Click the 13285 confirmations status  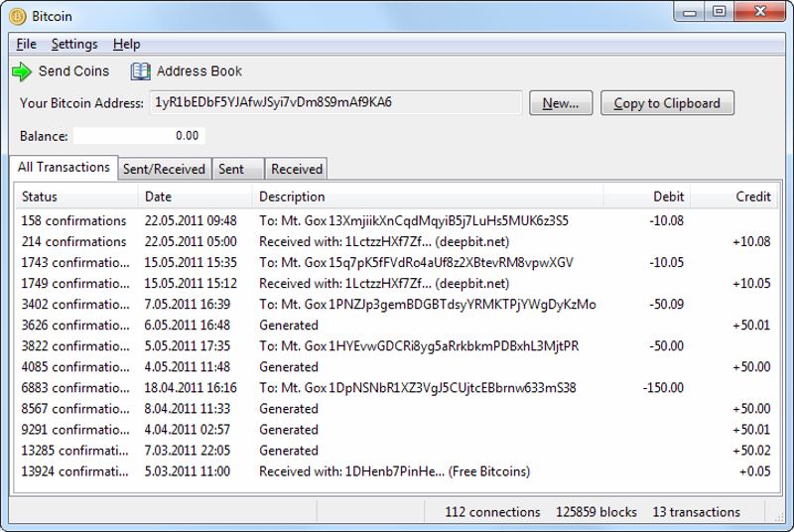pos(74,450)
